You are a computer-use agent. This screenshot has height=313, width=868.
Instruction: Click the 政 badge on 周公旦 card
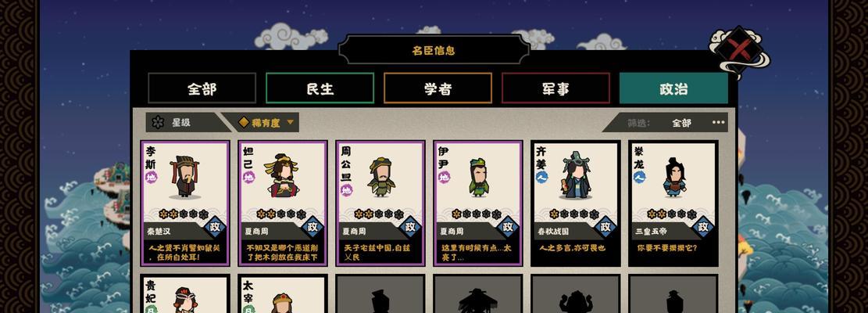410,227
